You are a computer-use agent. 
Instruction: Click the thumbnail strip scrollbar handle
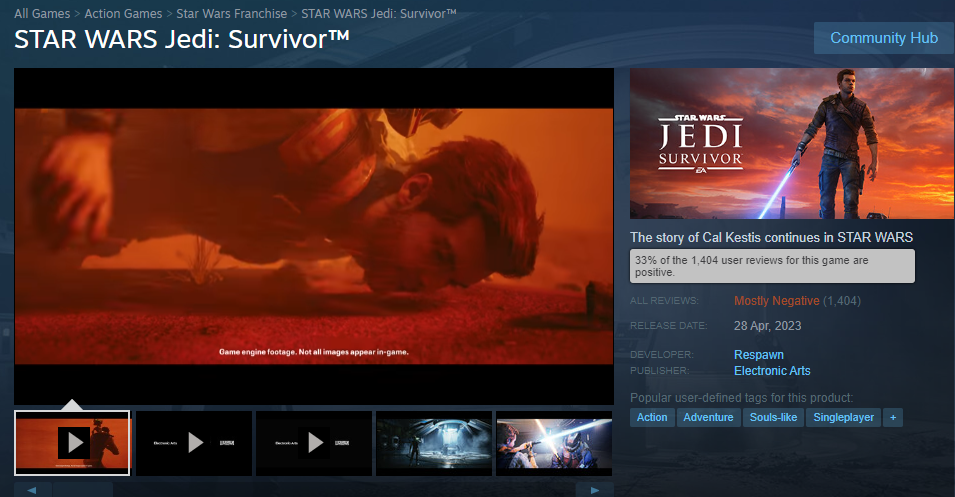pyautogui.click(x=83, y=490)
